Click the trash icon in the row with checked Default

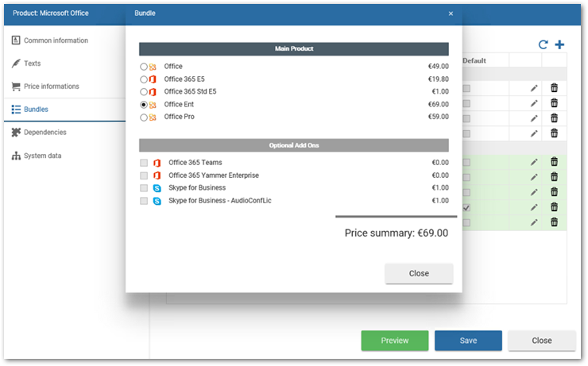(554, 207)
